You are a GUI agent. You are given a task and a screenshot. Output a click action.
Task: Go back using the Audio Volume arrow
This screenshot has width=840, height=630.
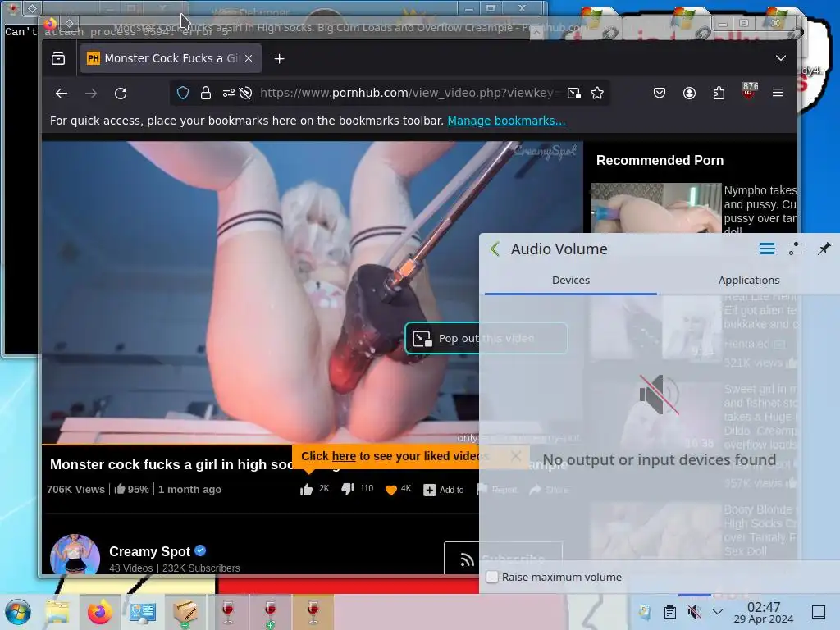coord(495,249)
